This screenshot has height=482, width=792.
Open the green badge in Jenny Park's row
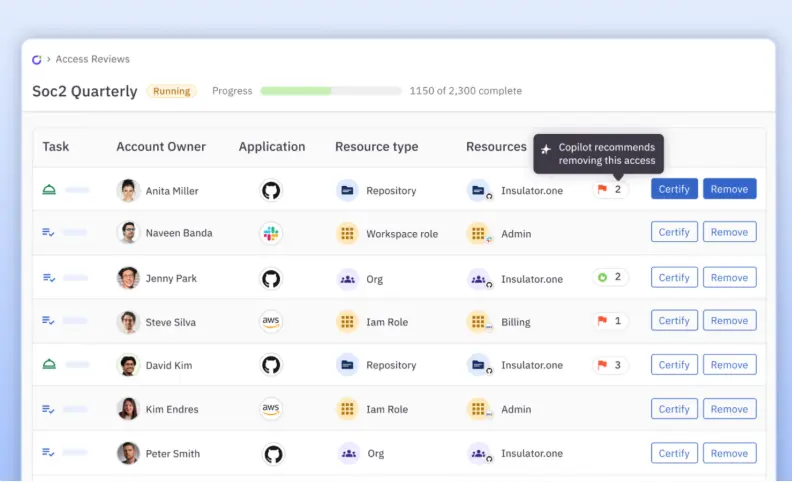610,277
